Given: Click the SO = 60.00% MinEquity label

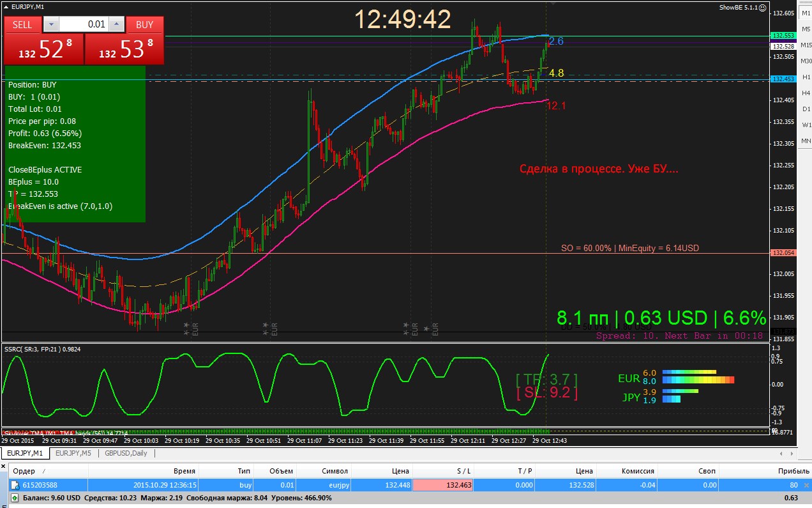Looking at the screenshot, I should point(630,248).
